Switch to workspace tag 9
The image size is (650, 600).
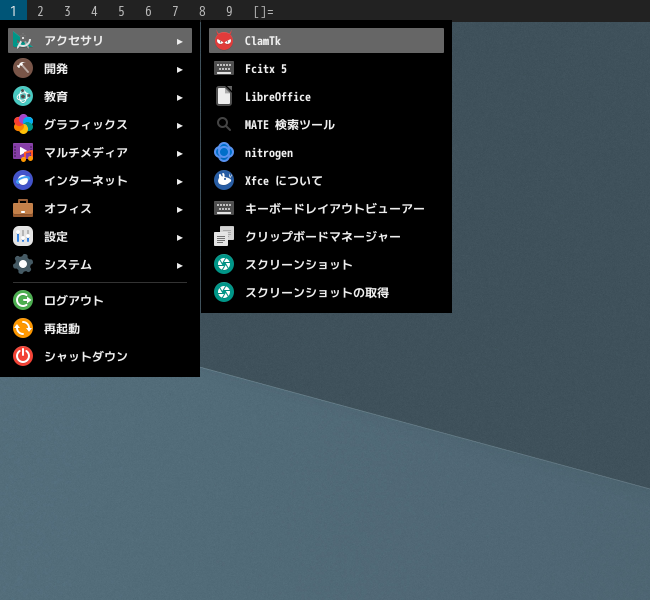[229, 11]
